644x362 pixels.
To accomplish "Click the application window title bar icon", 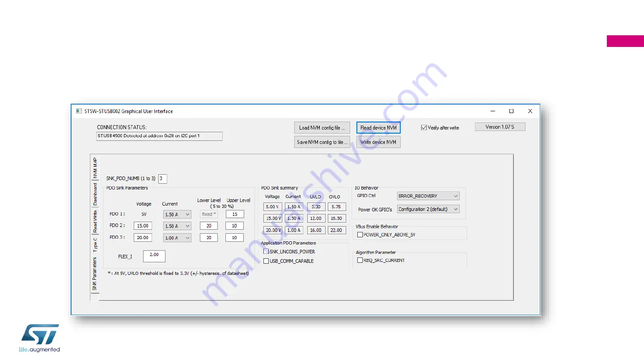I will [79, 111].
